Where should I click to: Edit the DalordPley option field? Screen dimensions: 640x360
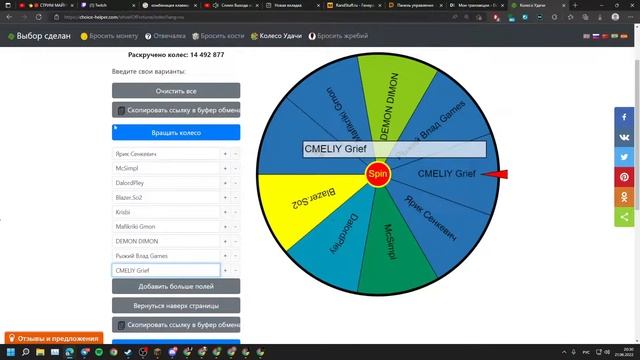point(166,183)
